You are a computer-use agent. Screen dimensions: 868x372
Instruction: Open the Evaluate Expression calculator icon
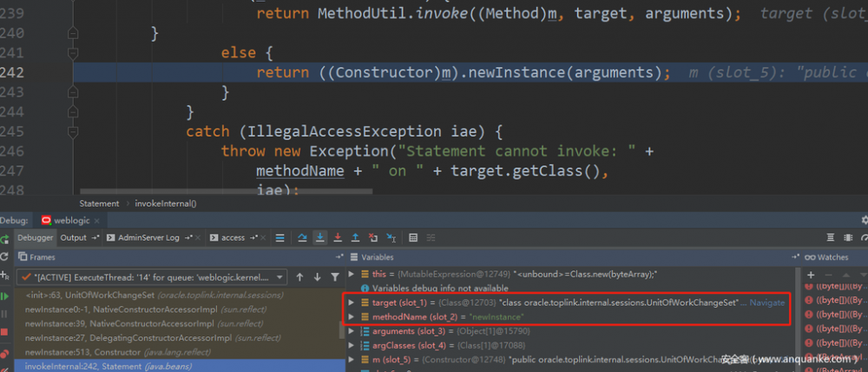(x=413, y=238)
